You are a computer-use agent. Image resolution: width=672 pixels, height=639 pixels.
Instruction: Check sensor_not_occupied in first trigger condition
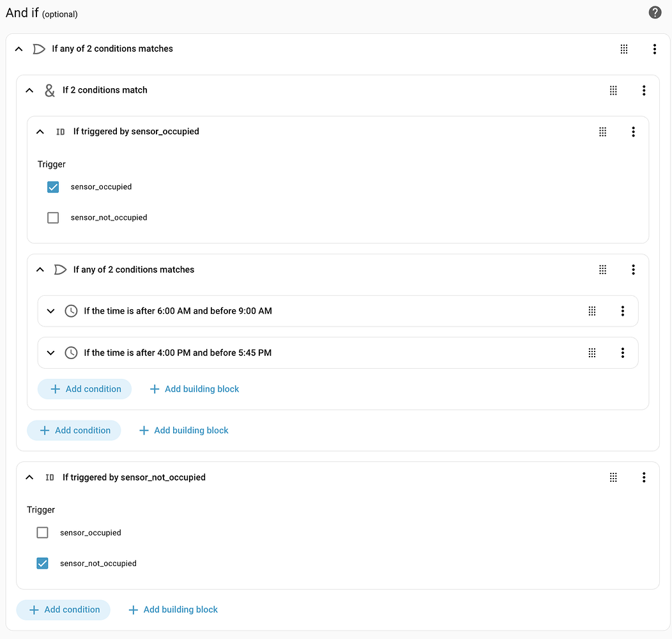(53, 218)
